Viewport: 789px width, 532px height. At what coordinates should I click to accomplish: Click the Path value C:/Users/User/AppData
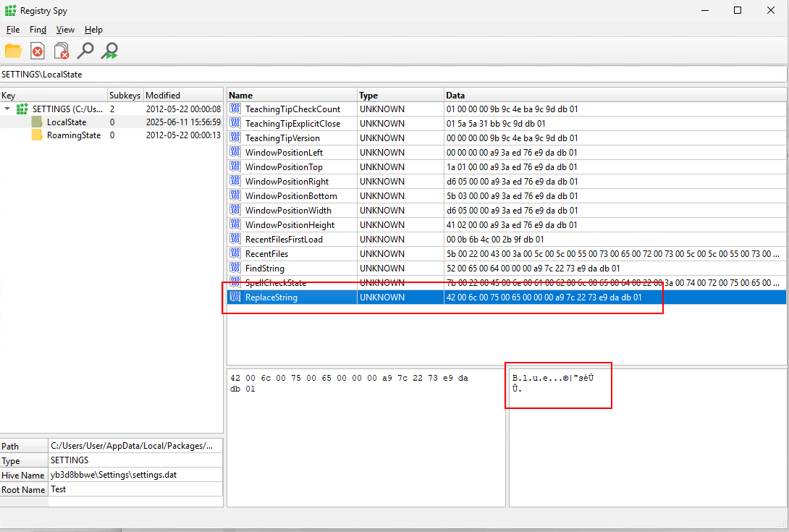pos(135,445)
